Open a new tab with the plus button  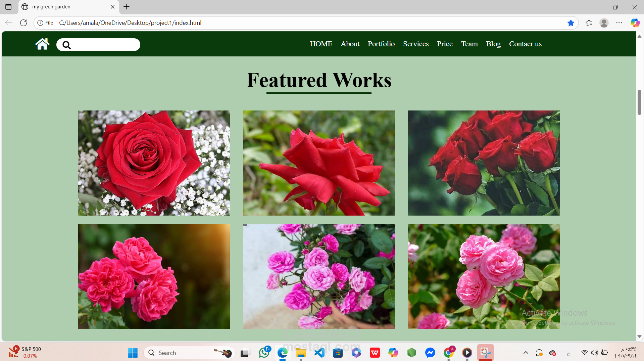click(x=126, y=7)
